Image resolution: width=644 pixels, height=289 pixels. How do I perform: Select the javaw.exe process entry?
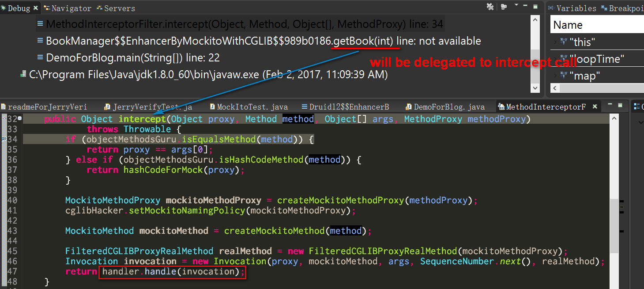pyautogui.click(x=204, y=75)
